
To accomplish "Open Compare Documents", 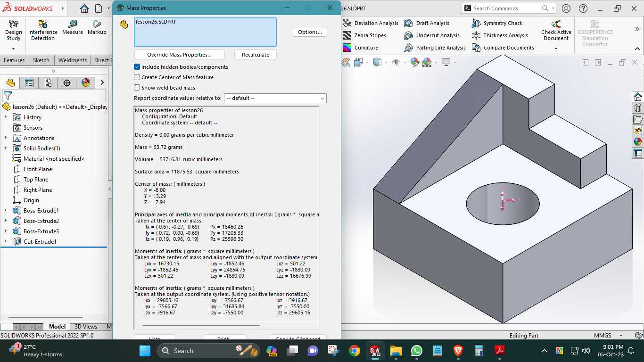I will (503, 48).
